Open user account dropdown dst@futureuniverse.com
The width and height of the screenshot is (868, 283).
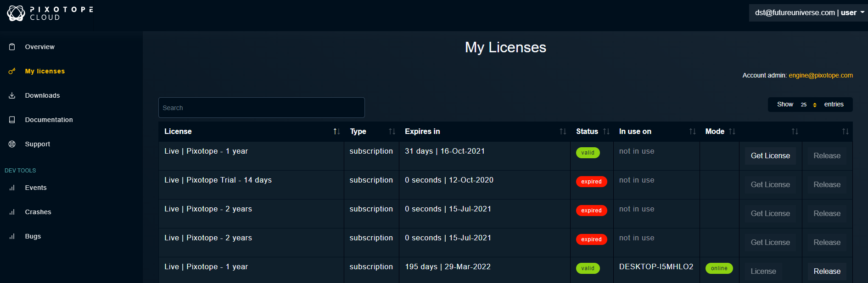click(808, 13)
